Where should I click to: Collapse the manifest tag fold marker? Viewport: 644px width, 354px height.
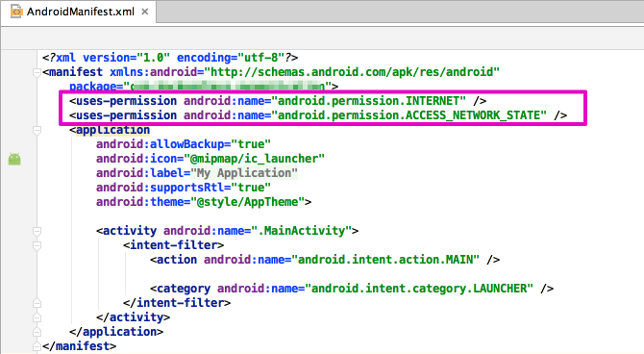37,73
